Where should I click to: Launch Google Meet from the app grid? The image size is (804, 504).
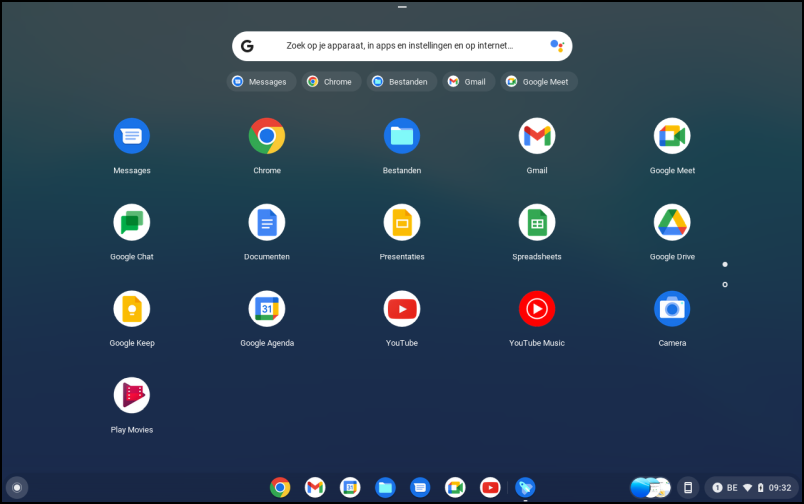[x=672, y=136]
